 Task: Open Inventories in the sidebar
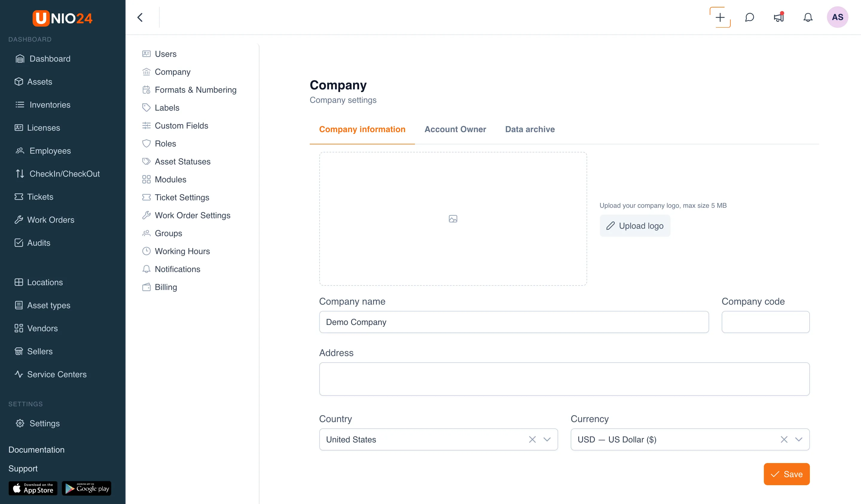(43, 105)
